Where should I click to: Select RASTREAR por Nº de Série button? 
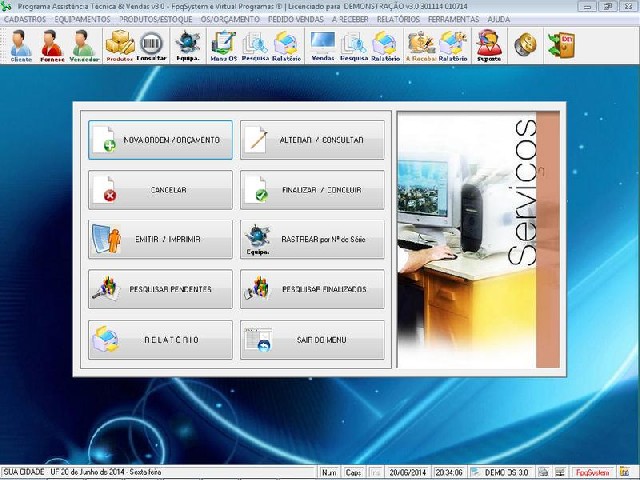[x=312, y=240]
